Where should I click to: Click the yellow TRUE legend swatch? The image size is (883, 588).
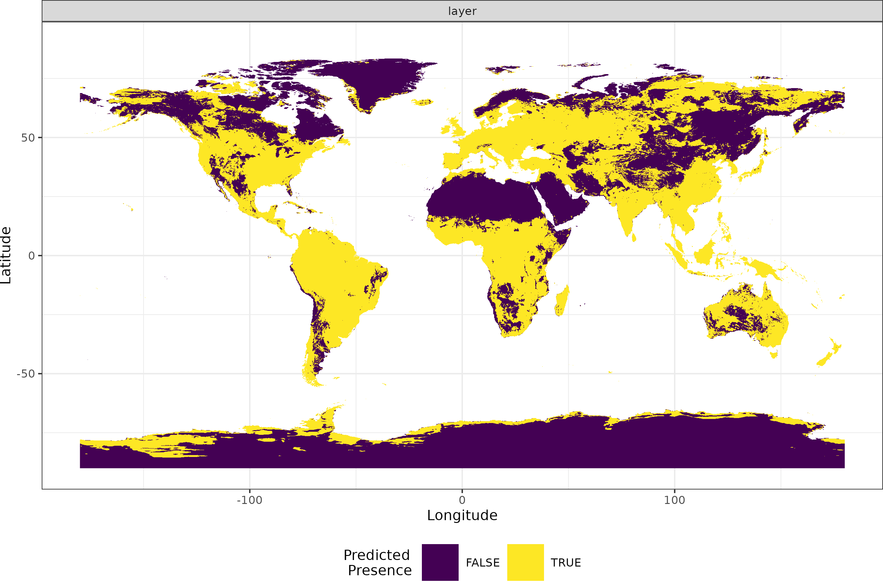(x=525, y=562)
